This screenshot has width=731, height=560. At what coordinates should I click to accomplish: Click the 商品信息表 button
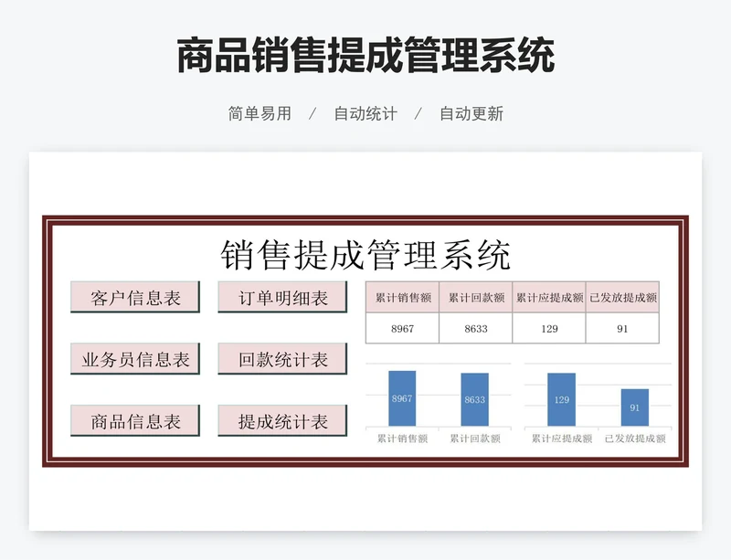click(x=135, y=421)
